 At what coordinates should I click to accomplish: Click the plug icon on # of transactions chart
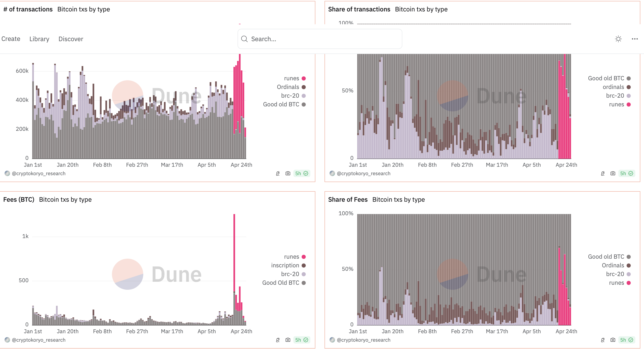click(x=278, y=173)
